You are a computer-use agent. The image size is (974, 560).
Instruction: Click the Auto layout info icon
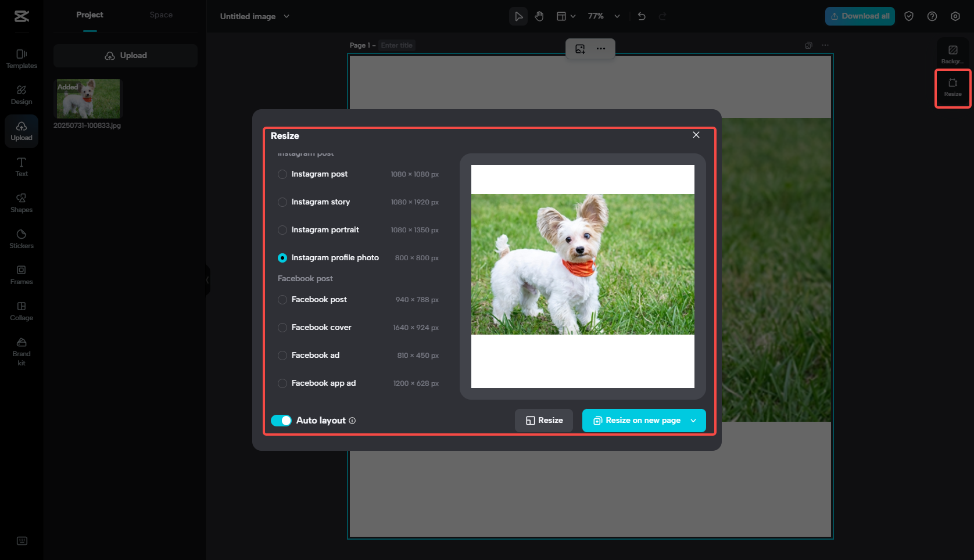tap(352, 421)
